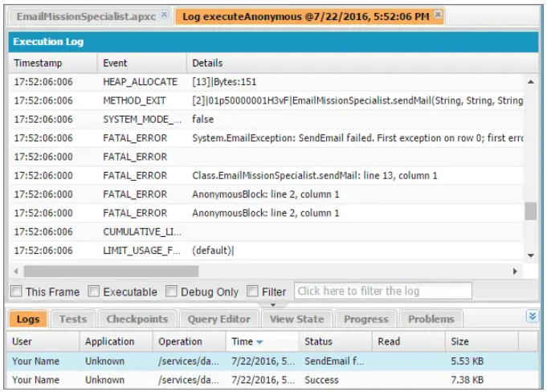
Task: Open the Problems tab
Action: coord(431,319)
